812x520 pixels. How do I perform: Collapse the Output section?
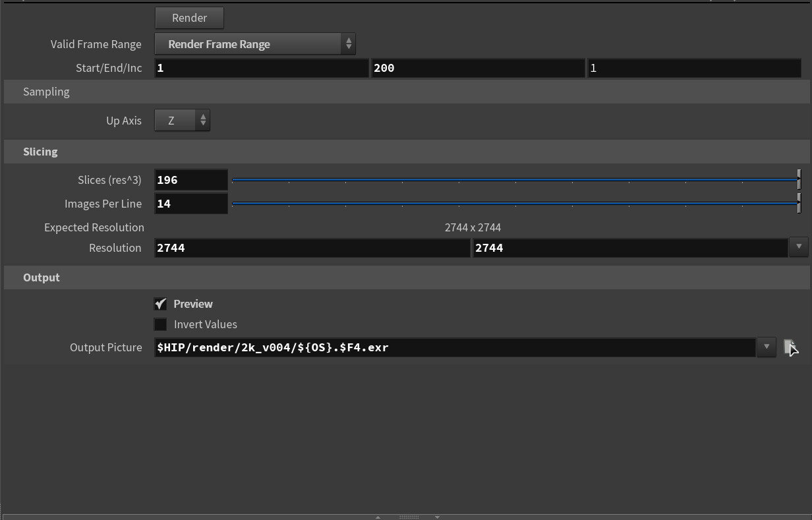point(41,277)
